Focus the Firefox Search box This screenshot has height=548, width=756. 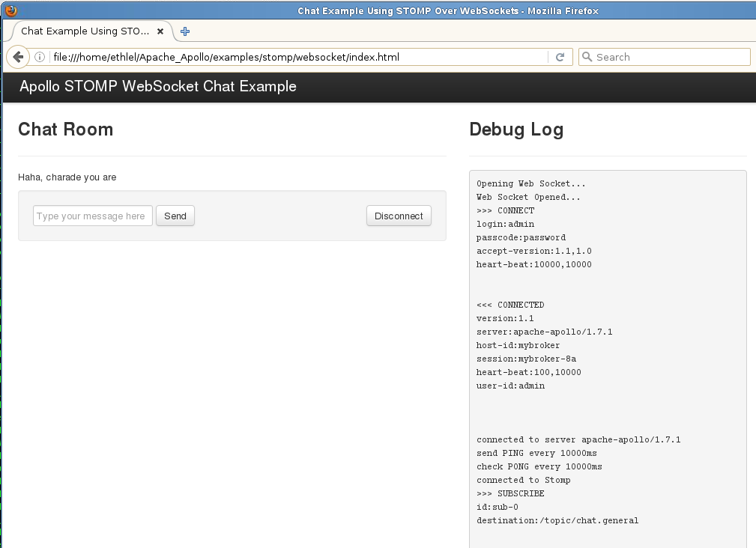point(665,57)
